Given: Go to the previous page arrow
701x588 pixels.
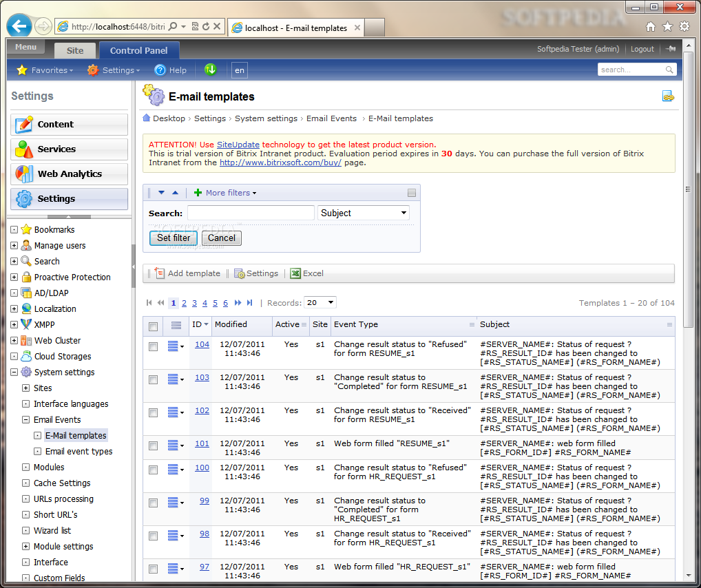Looking at the screenshot, I should tap(161, 303).
